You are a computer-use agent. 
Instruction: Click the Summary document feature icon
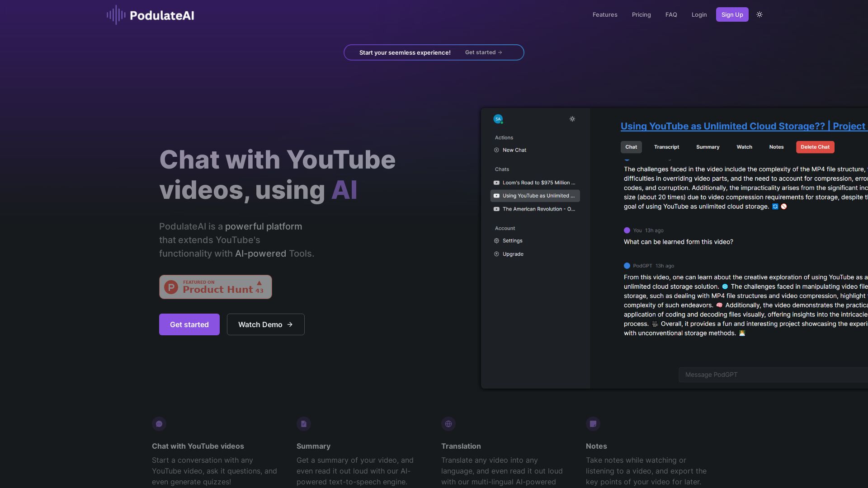point(304,424)
